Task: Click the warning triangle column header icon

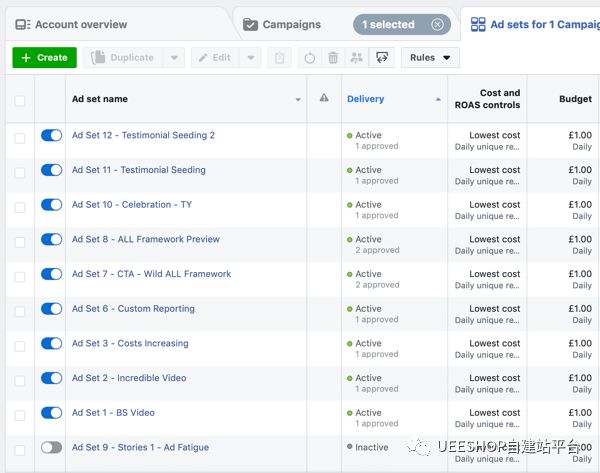Action: [x=323, y=99]
